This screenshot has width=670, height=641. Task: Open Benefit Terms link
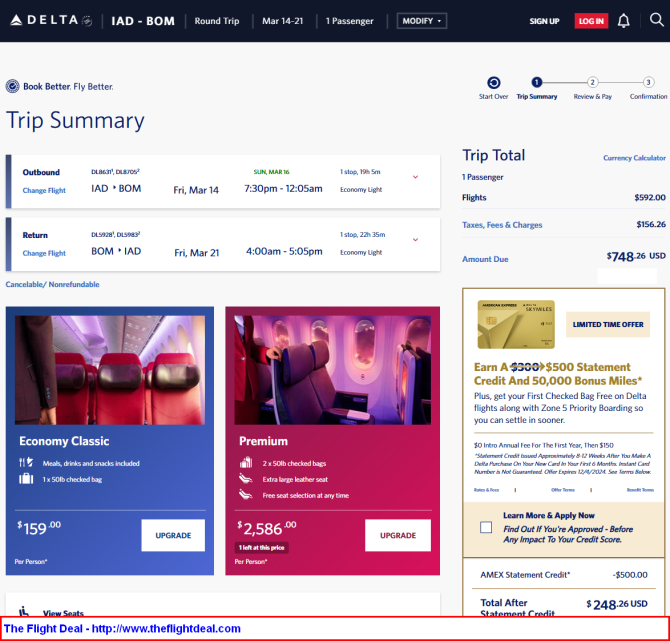click(640, 490)
